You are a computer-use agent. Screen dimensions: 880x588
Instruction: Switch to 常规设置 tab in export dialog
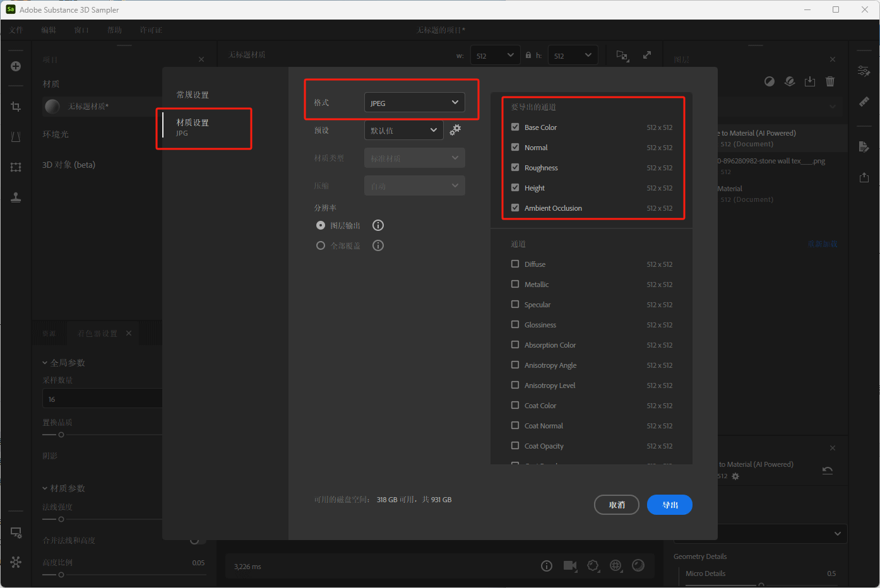click(193, 95)
